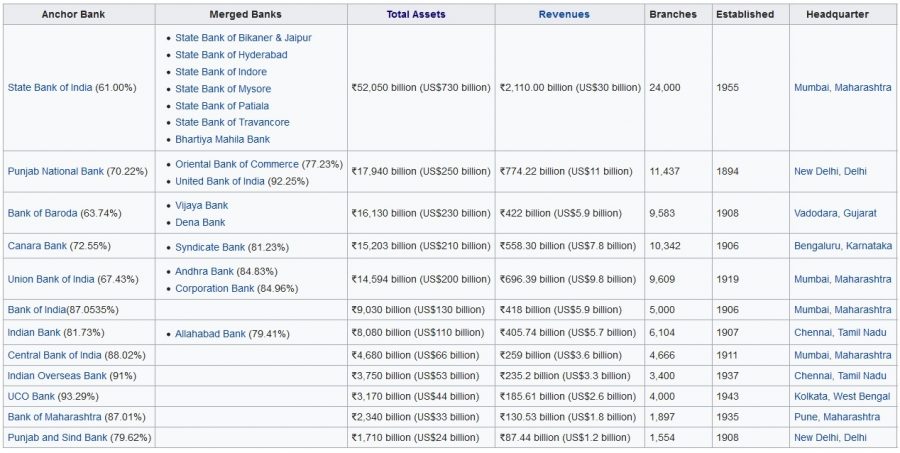Visit the Vijaya Bank page
This screenshot has height=453, width=900.
(x=201, y=206)
